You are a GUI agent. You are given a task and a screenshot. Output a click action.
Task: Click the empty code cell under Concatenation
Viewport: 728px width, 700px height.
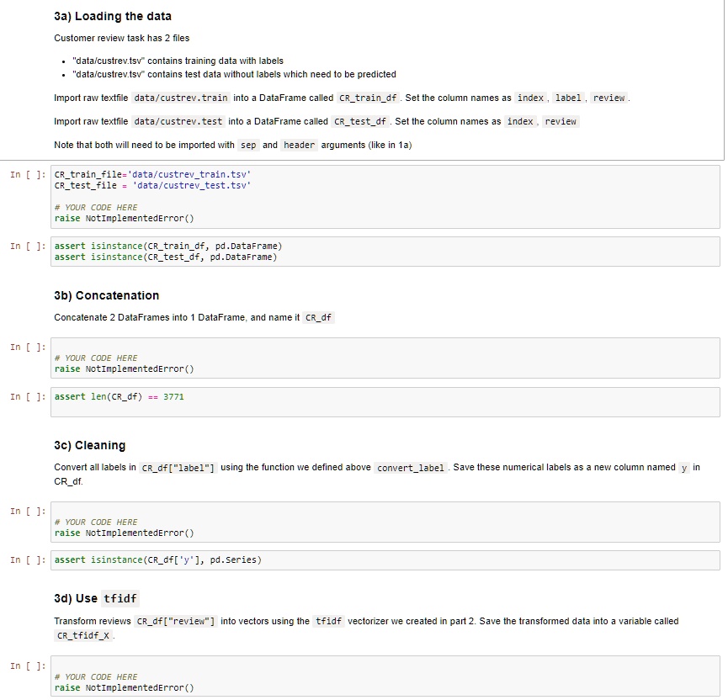[x=387, y=358]
